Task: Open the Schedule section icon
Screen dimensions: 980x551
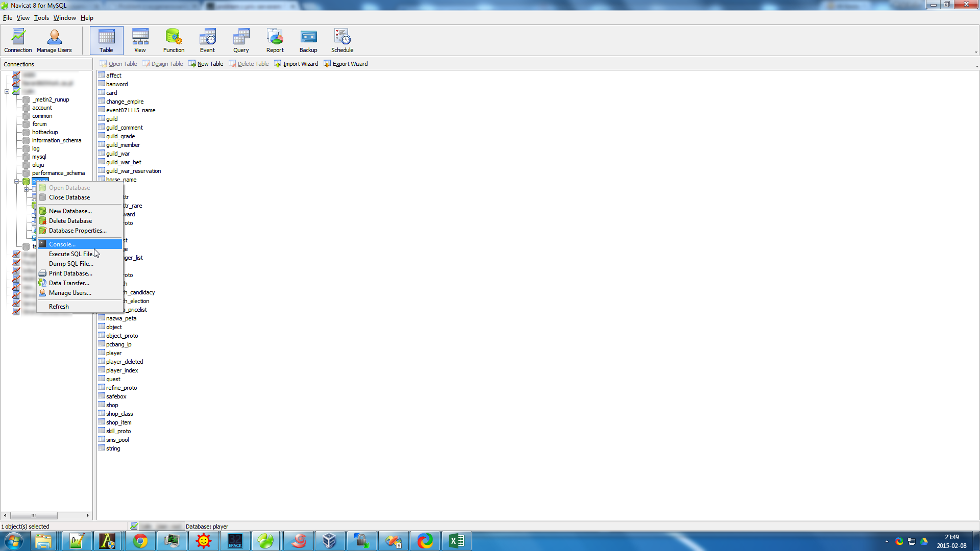Action: [342, 41]
